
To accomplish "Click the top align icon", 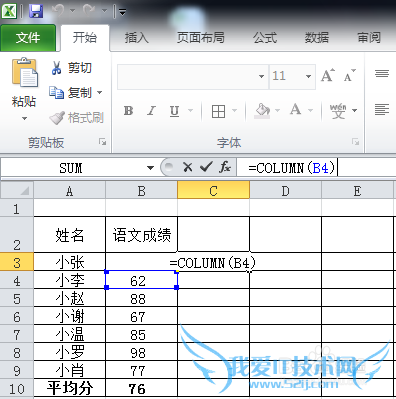I will [x=382, y=73].
